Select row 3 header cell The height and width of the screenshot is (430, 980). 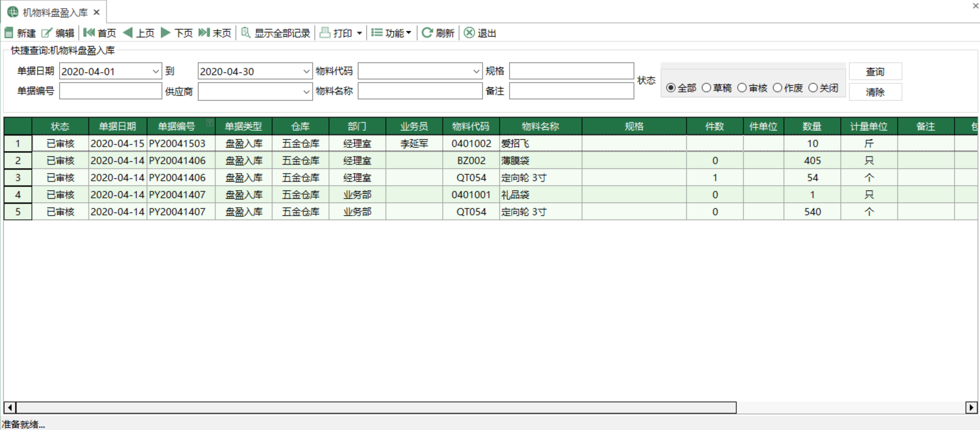18,178
